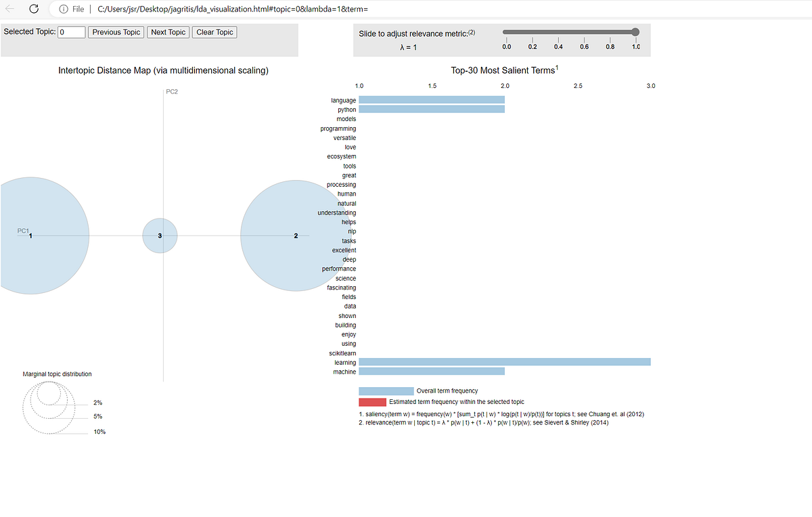Click the 'python' term label
Screen dimensions: 812x517
tap(346, 109)
